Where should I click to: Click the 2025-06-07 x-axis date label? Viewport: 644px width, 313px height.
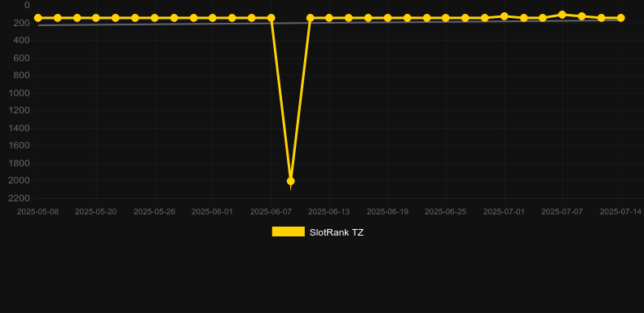(271, 212)
